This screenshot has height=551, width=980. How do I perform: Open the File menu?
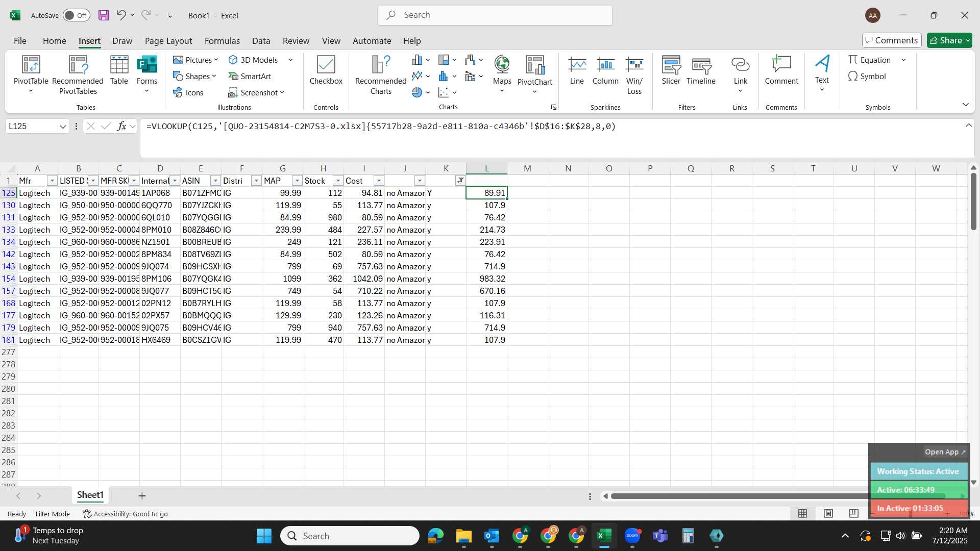[x=20, y=41]
